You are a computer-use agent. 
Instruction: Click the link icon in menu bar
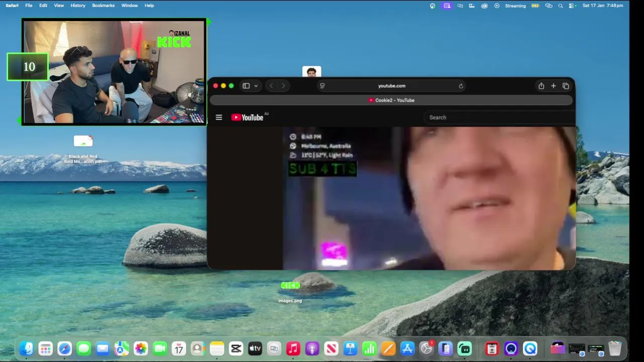pyautogui.click(x=549, y=6)
